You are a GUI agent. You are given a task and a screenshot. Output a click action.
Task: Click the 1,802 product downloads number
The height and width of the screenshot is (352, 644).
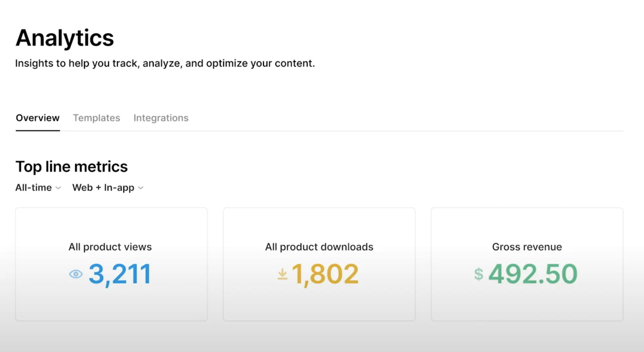325,274
